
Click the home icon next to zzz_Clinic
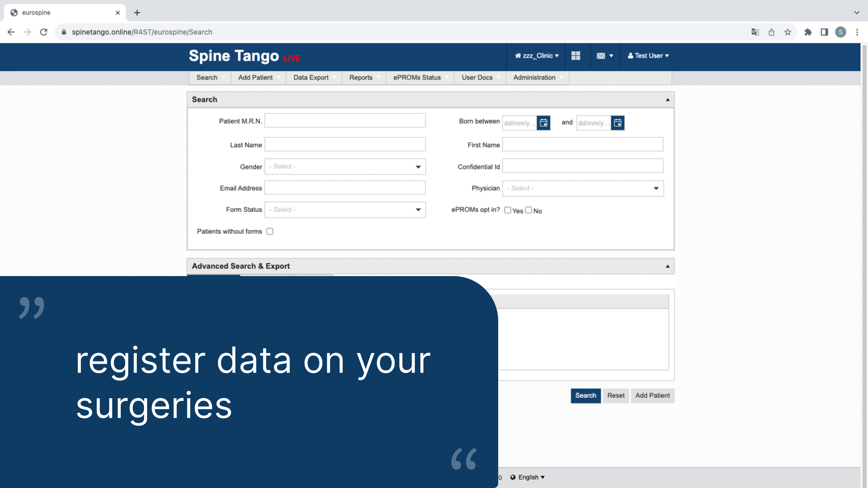pos(518,56)
